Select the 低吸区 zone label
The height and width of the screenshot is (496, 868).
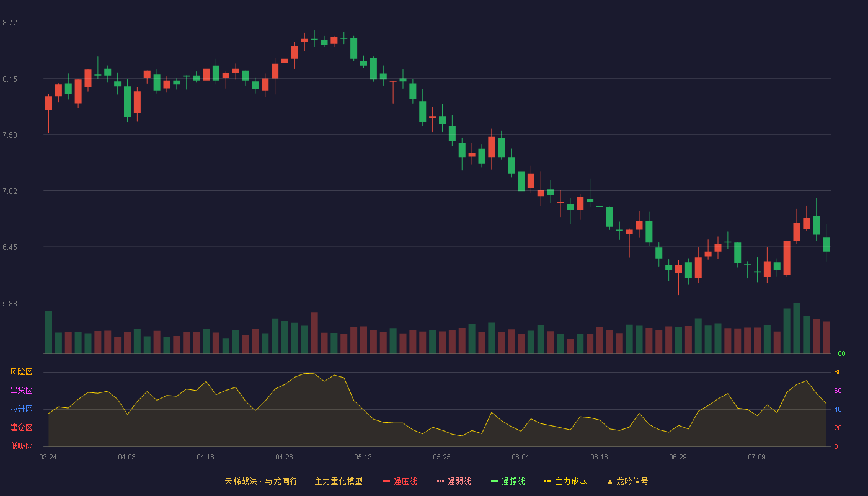(x=21, y=446)
